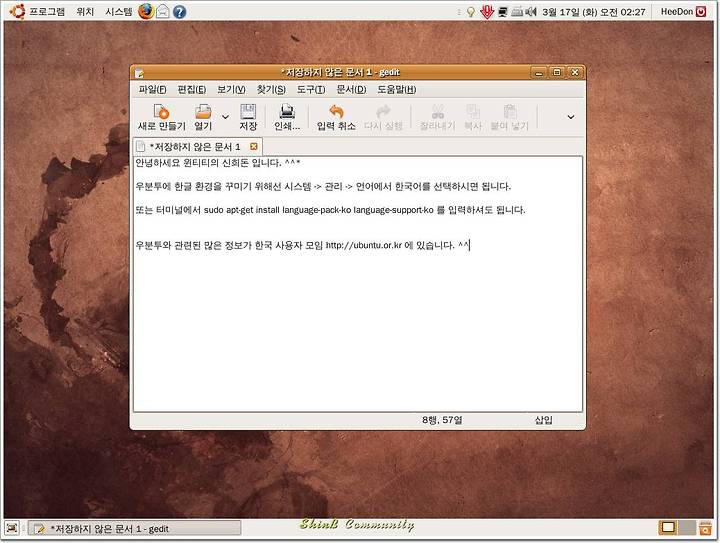
Task: Minimize the gedit window
Action: [x=539, y=73]
